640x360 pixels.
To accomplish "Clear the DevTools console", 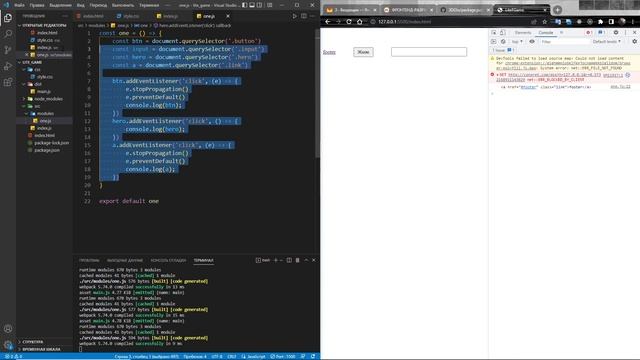I will pos(503,42).
